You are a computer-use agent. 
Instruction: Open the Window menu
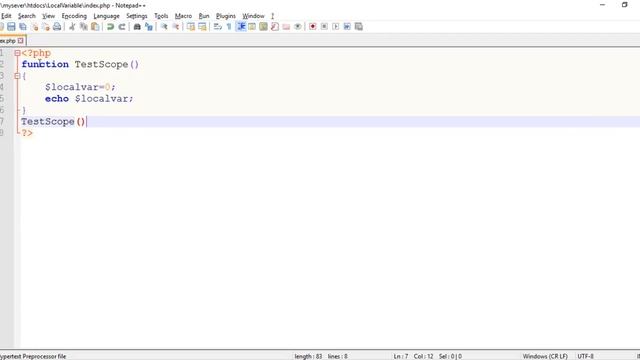[x=253, y=16]
